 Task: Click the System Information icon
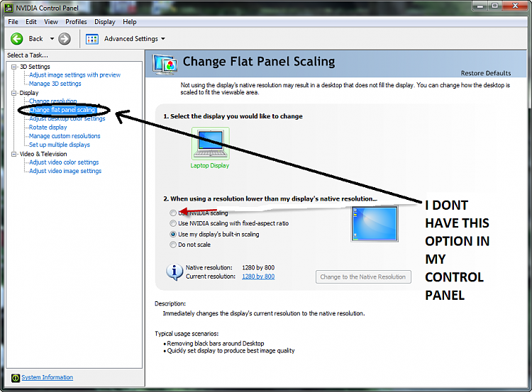[16, 378]
